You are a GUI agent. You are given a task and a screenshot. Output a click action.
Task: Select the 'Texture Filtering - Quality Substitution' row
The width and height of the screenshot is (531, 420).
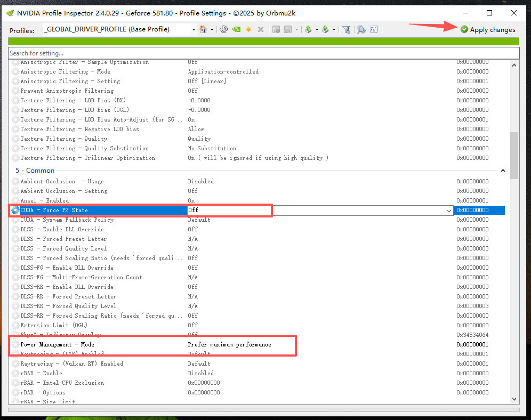coord(258,149)
